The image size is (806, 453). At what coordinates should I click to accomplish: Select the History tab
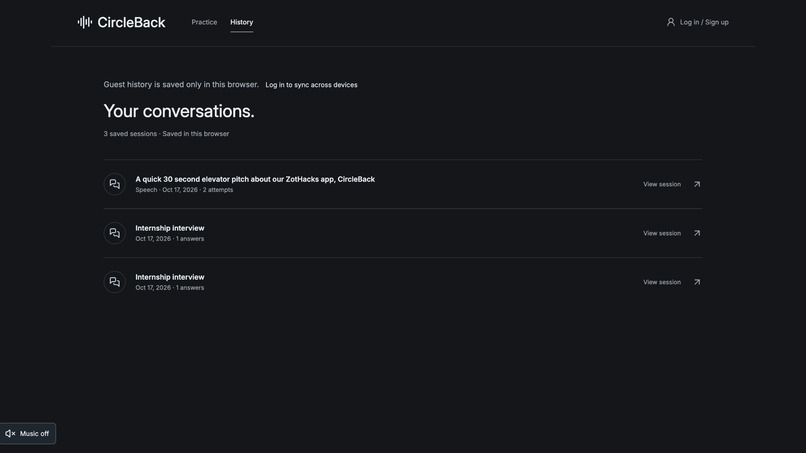242,22
